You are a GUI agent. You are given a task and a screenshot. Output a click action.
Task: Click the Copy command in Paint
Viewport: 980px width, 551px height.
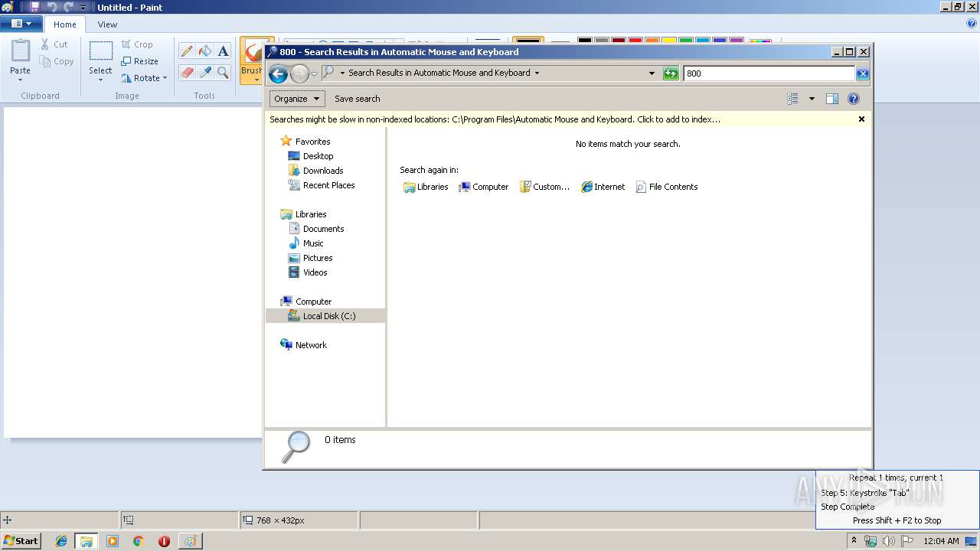click(57, 61)
